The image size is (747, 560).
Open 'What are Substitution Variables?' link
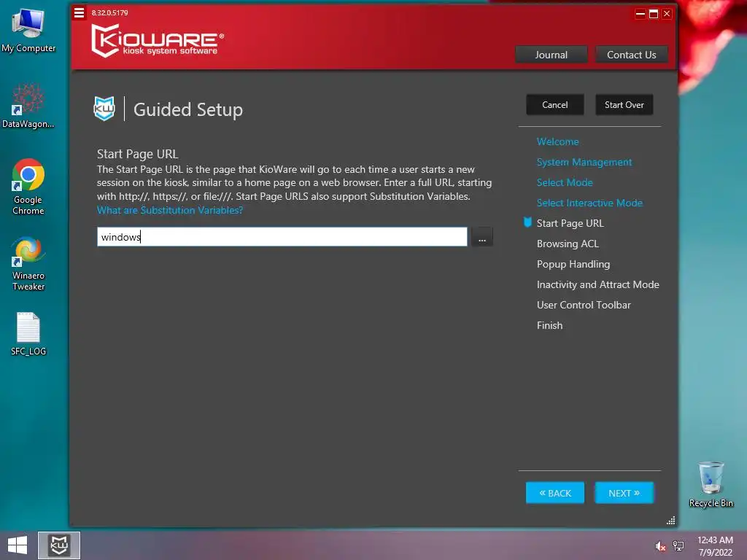[170, 210]
